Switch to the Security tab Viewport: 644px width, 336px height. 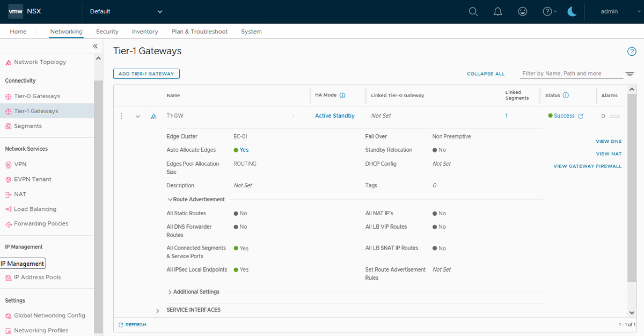click(107, 32)
